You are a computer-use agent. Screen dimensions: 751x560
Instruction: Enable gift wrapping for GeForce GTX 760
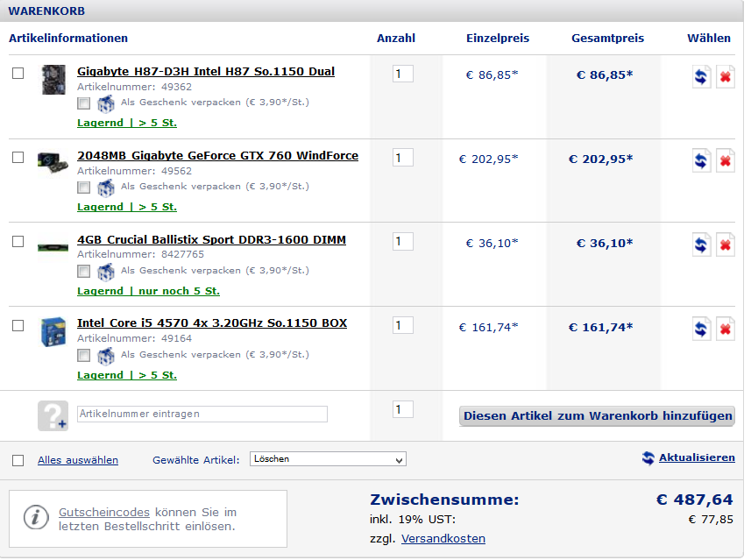[84, 188]
